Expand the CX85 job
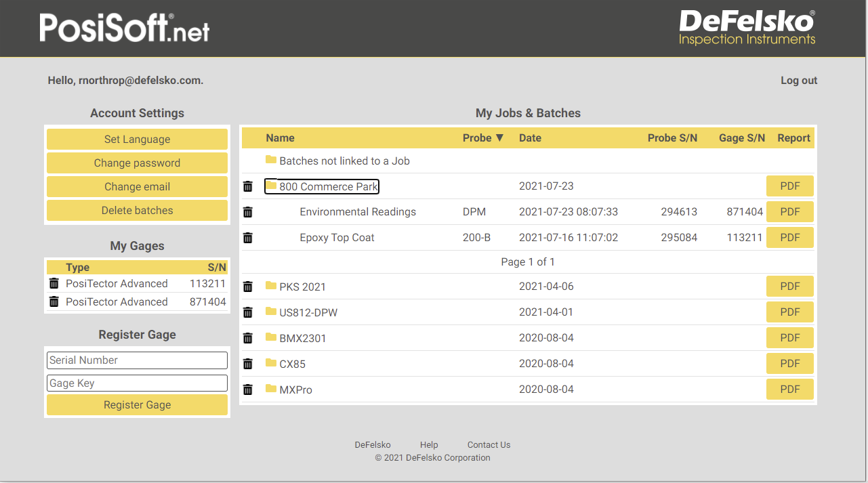 tap(292, 364)
